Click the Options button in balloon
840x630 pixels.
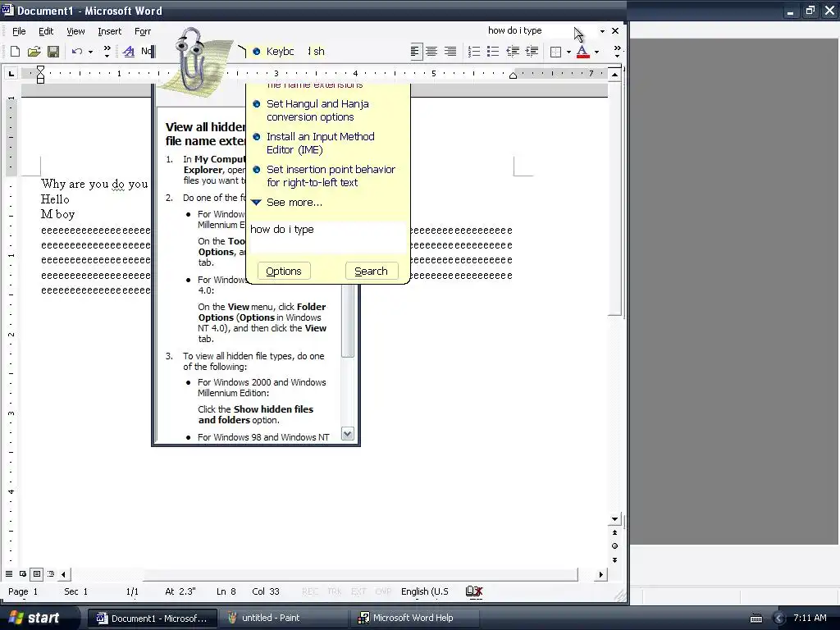click(284, 271)
